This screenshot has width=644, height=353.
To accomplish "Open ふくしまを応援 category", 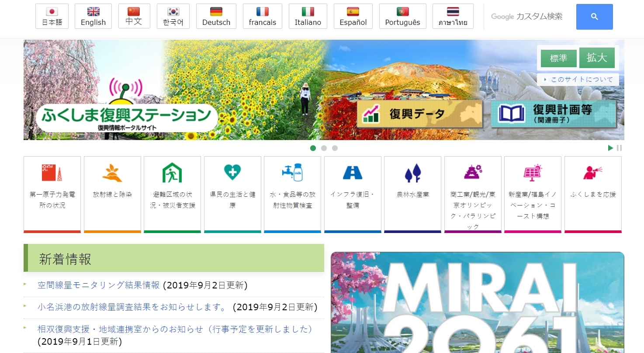I will pos(593,195).
